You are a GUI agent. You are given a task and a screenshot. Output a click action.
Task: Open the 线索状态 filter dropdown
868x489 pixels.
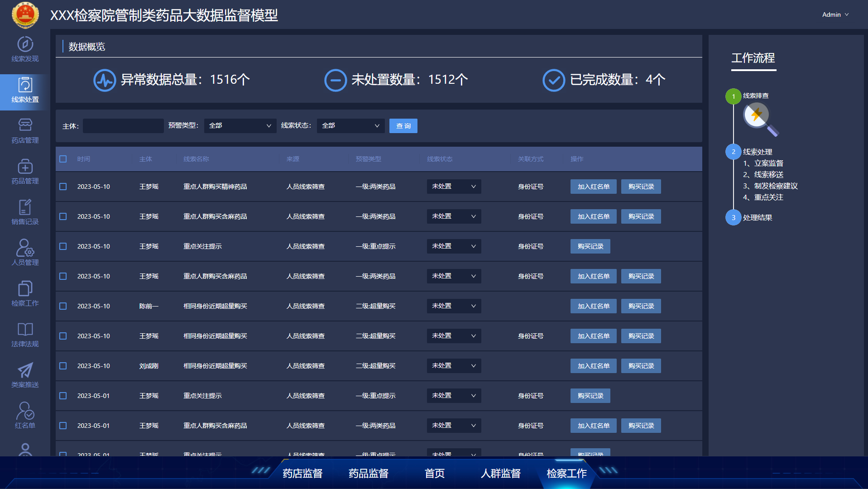tap(350, 126)
